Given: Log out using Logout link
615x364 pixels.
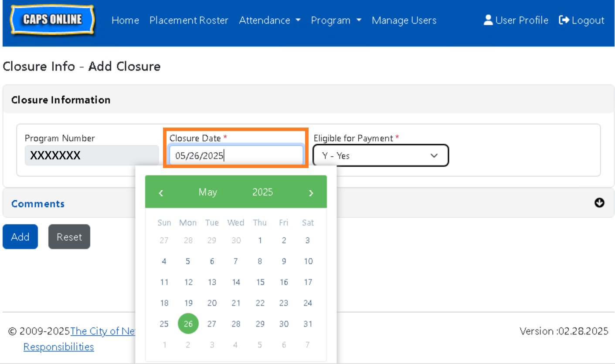Looking at the screenshot, I should pyautogui.click(x=581, y=20).
